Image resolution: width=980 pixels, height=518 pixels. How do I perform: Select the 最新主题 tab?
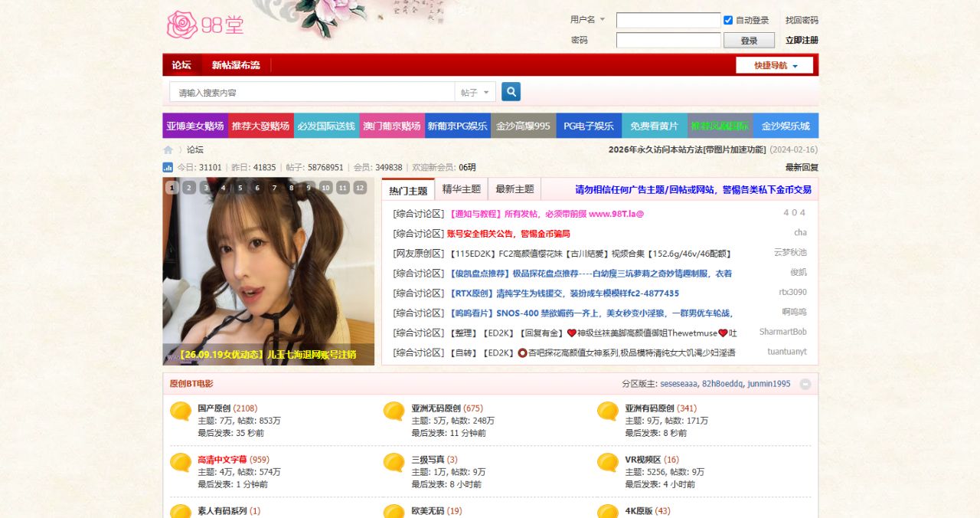click(514, 189)
